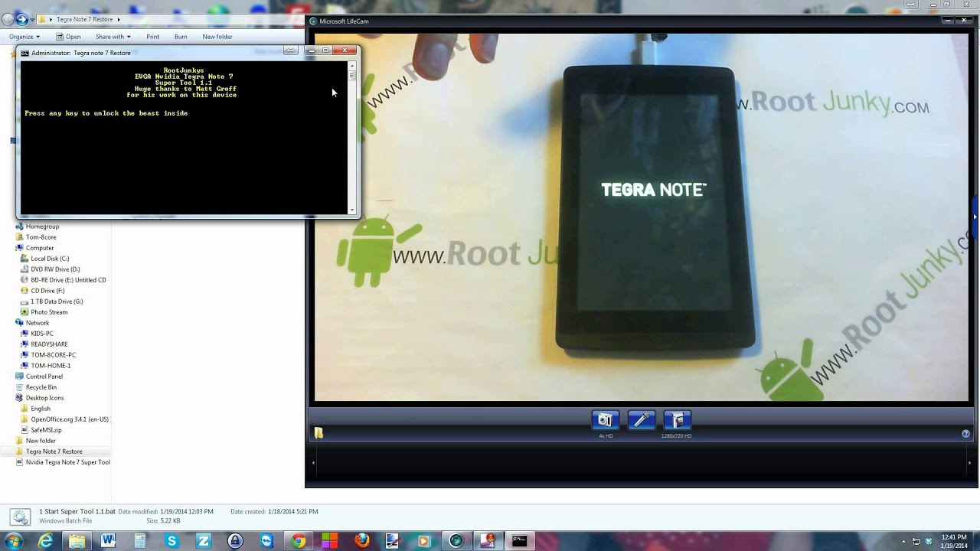Screen dimensions: 980x551
Task: Open the Share with dropdown
Action: [113, 37]
